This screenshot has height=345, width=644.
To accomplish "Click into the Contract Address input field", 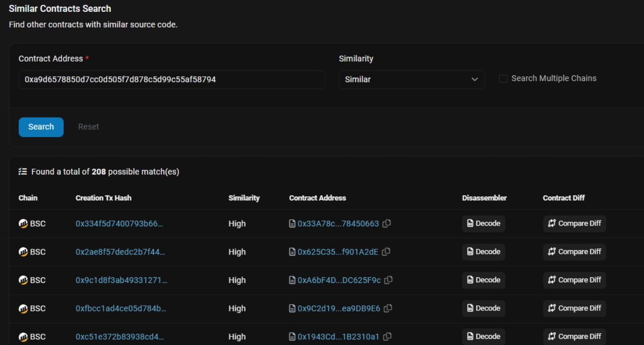I will coord(172,80).
